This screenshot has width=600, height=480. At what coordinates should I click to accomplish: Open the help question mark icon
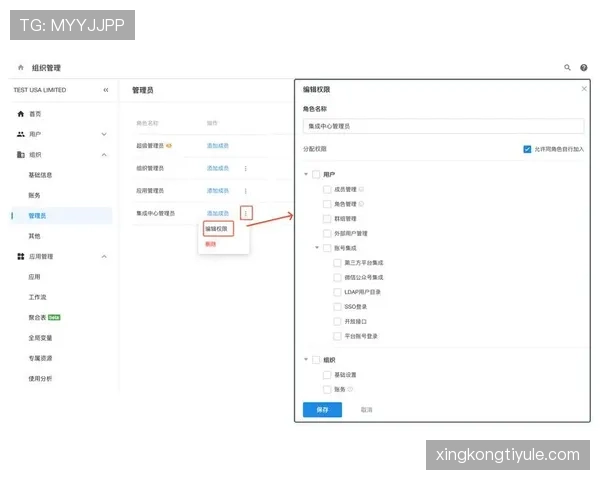click(584, 67)
